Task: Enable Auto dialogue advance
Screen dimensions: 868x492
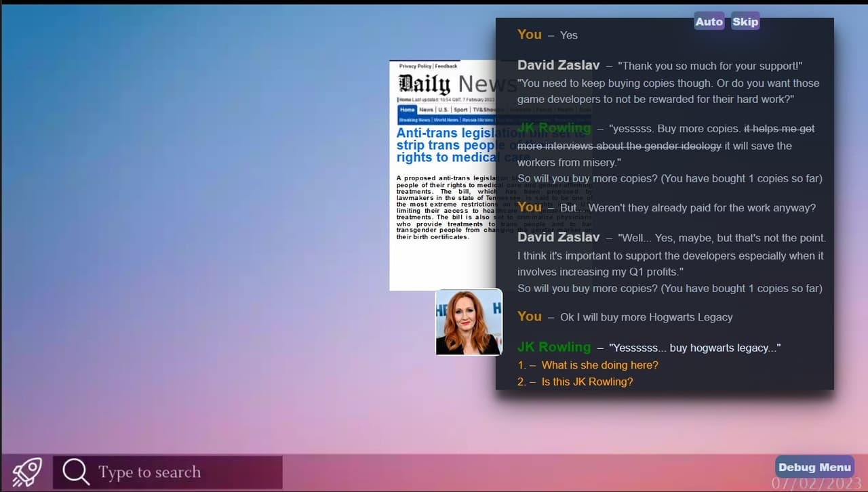Action: 709,22
